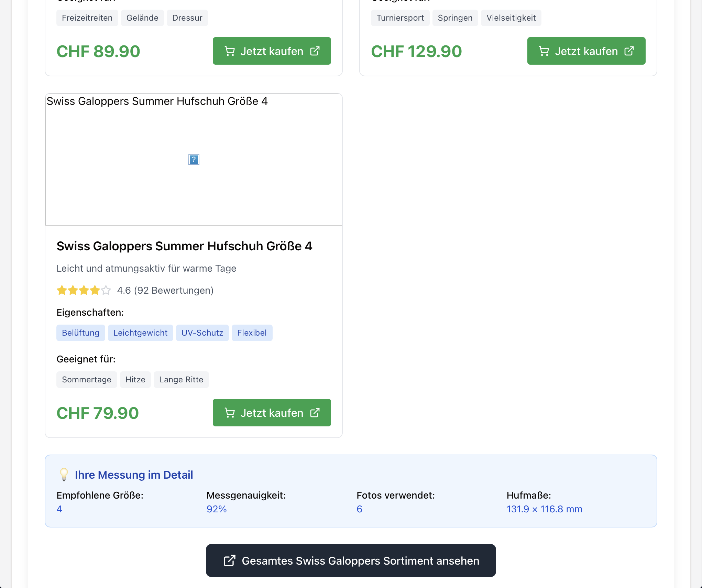This screenshot has height=588, width=702.
Task: Click external-link icon on CHF 89.90 button
Action: (315, 51)
